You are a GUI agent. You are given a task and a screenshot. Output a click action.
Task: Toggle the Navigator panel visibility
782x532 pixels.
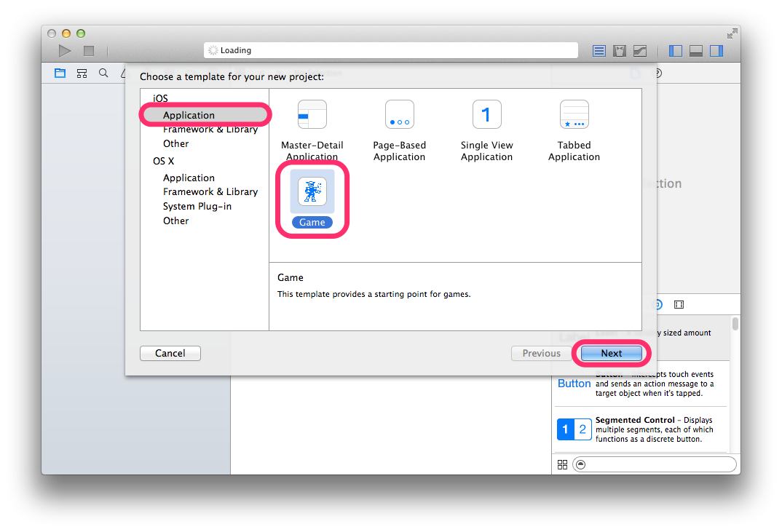click(x=675, y=51)
